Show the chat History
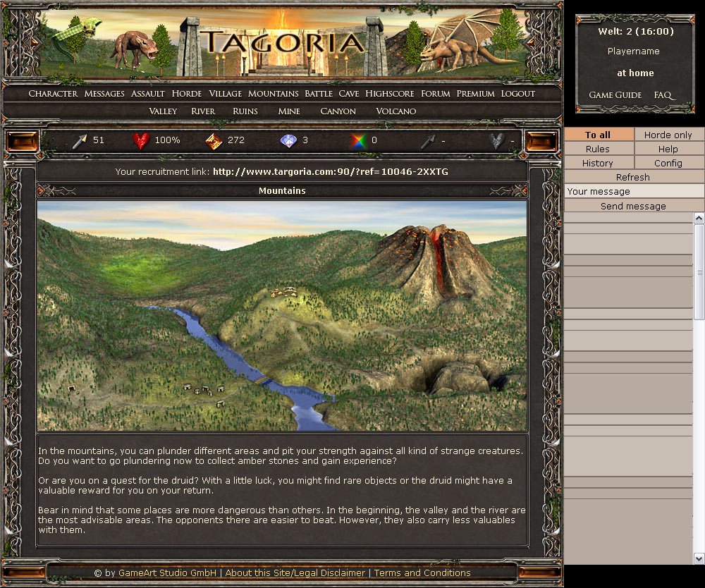Viewport: 705px width, 588px height. pos(599,163)
